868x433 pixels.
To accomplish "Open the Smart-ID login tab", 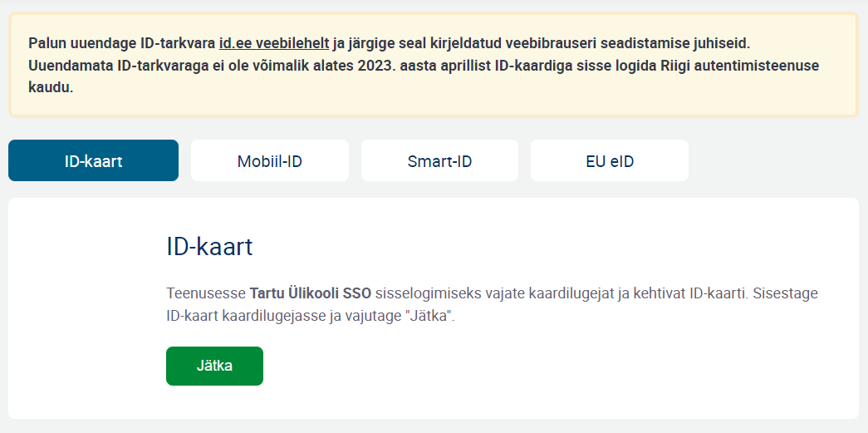I will click(x=439, y=160).
